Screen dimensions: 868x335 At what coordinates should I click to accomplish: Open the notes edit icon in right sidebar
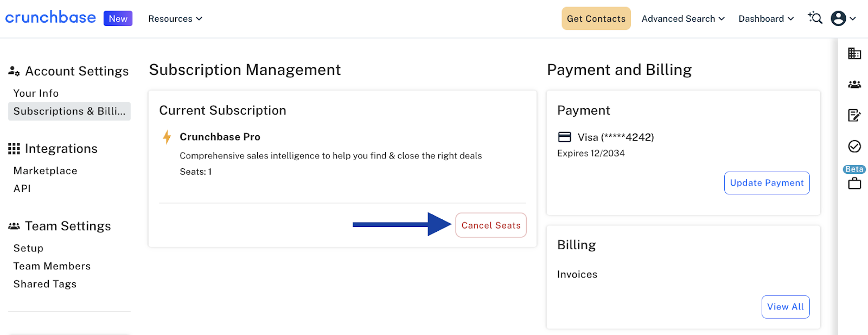click(854, 115)
